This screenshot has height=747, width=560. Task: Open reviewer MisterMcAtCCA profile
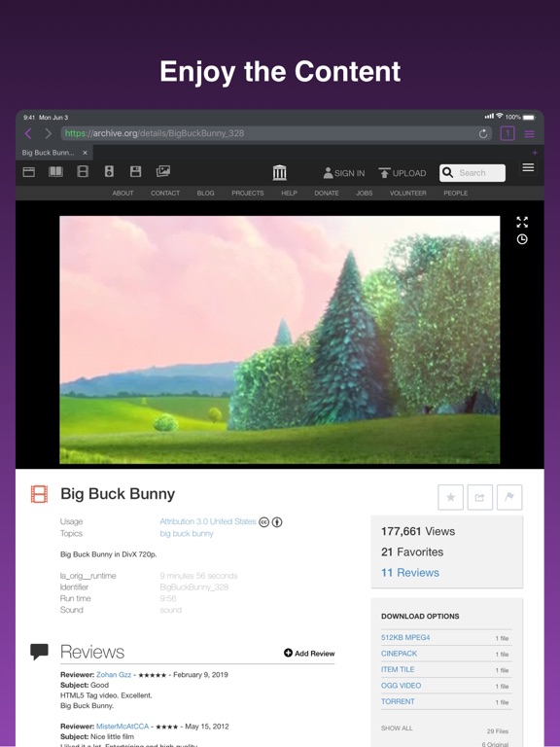[122, 727]
